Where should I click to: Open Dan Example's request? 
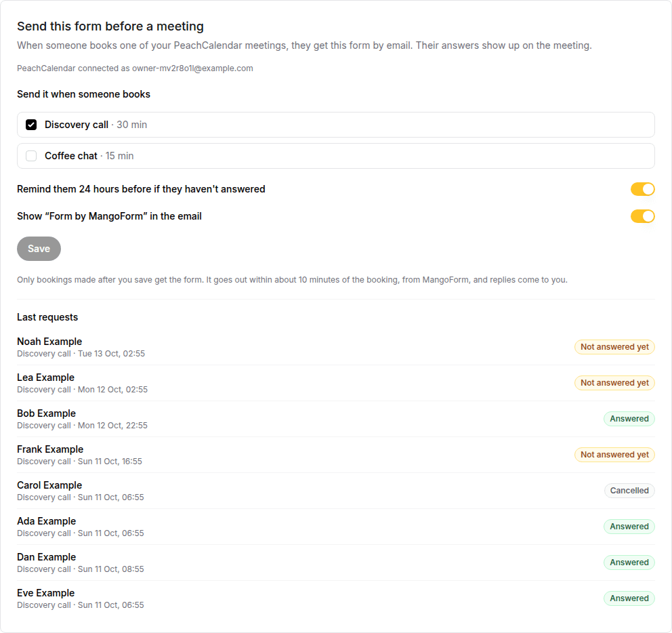pos(336,563)
